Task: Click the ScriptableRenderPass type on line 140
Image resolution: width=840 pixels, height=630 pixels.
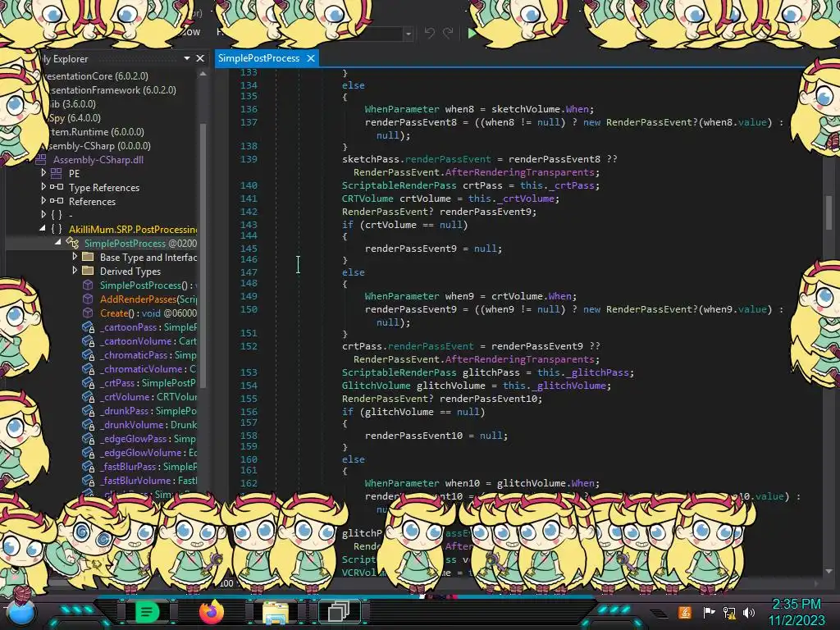Action: pyautogui.click(x=399, y=185)
